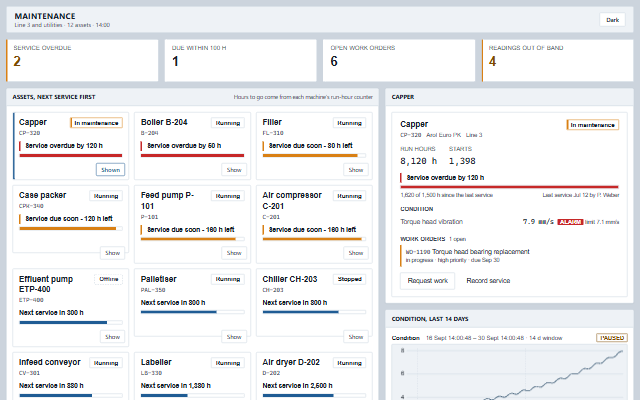Click red service bar in Capper detail panel

pos(509,187)
